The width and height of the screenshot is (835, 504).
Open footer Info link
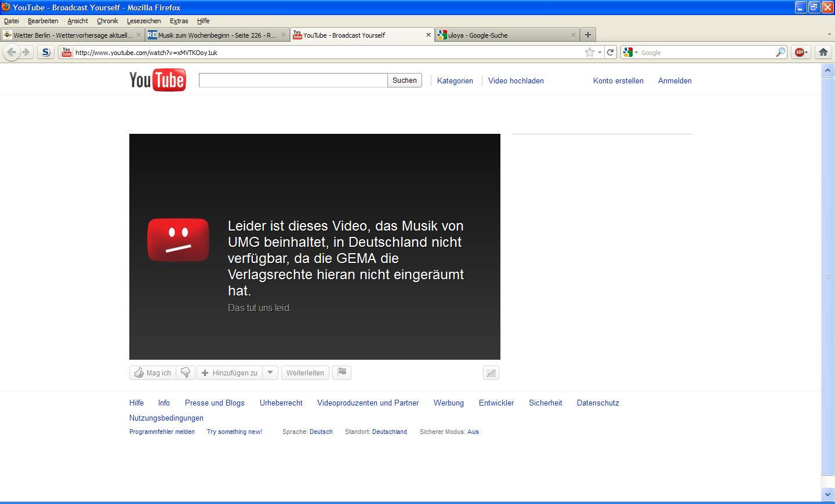pyautogui.click(x=164, y=403)
